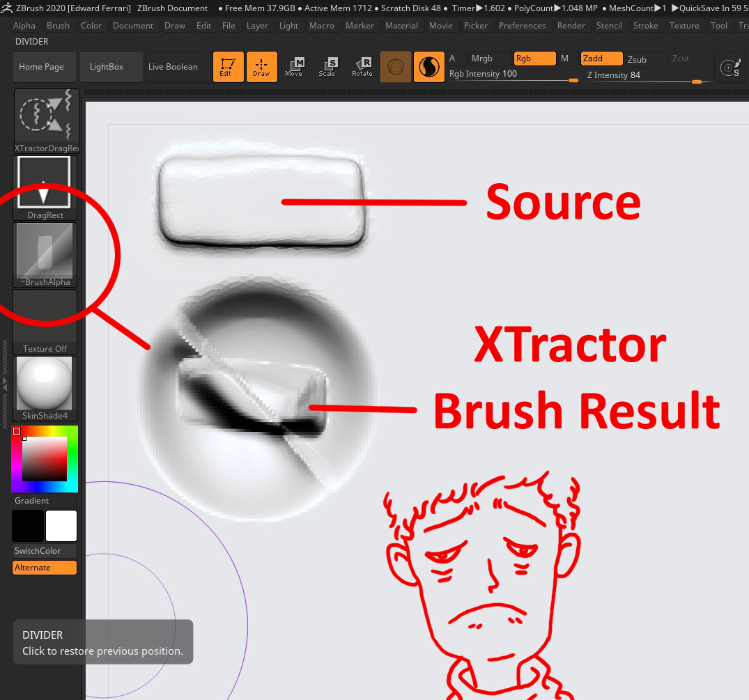Select the Rotate tool icon
Screen dimensions: 749x700
click(x=362, y=67)
